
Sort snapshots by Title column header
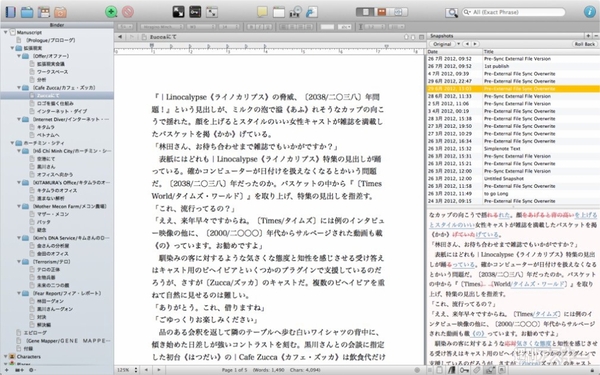coord(541,52)
